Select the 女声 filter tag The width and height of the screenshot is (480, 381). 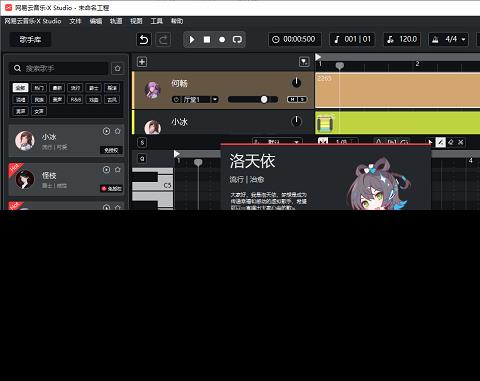point(39,111)
